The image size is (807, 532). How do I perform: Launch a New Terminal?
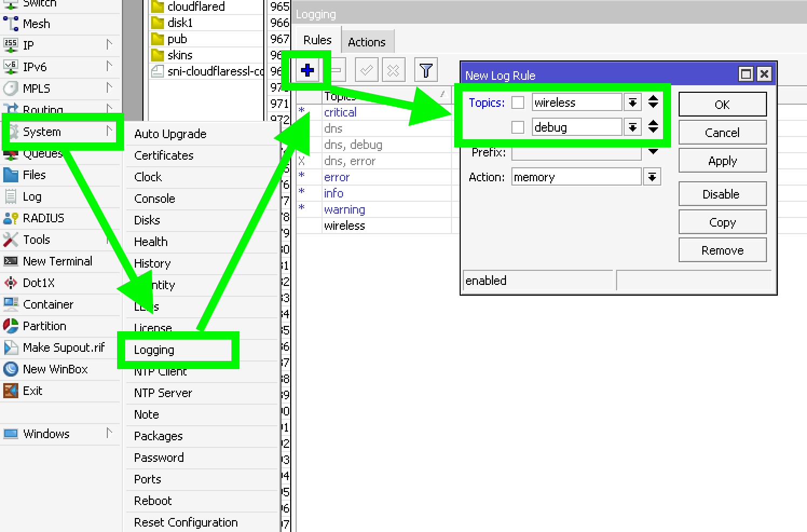57,261
